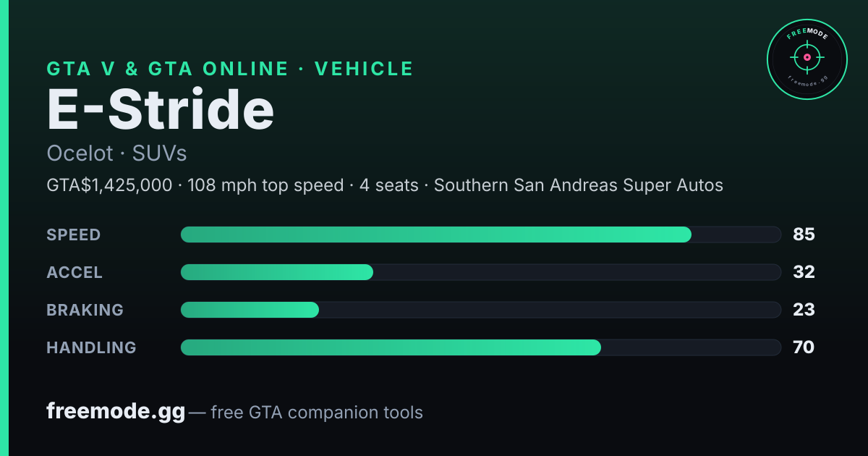Click the SPEED label

[x=74, y=235]
